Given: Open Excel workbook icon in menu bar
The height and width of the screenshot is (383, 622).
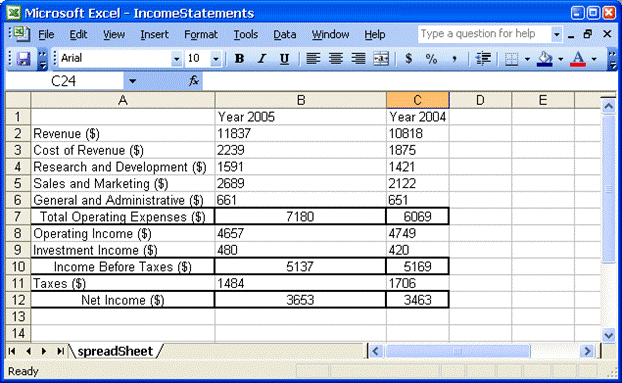Looking at the screenshot, I should [x=20, y=34].
